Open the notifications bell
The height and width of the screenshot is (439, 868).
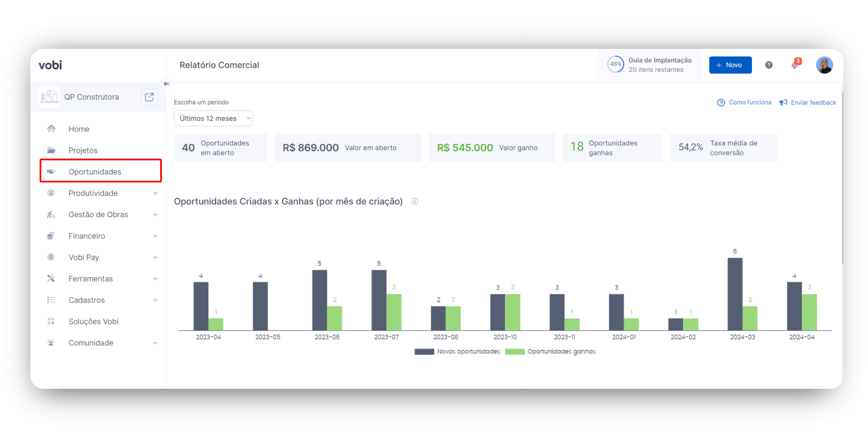(794, 65)
